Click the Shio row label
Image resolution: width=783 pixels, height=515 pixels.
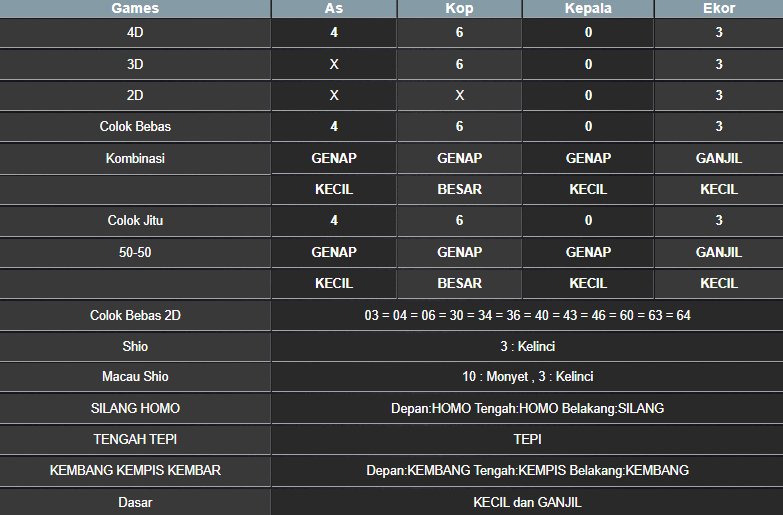point(135,346)
